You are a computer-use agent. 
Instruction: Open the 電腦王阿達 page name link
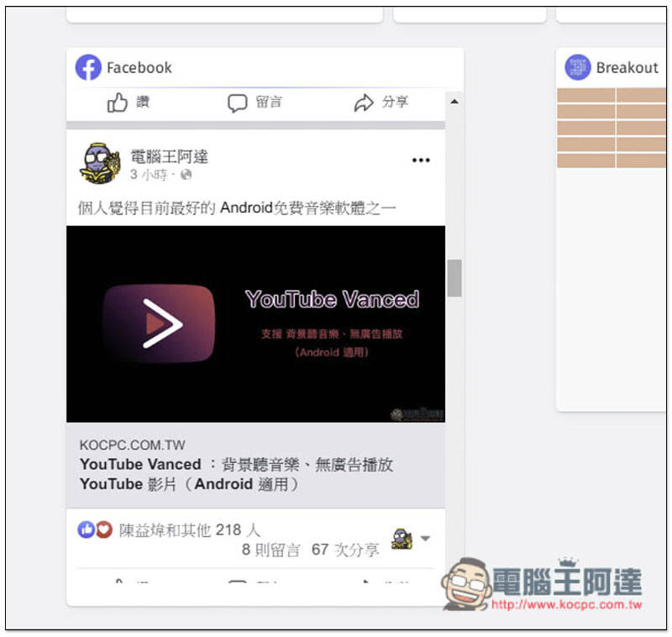click(170, 157)
